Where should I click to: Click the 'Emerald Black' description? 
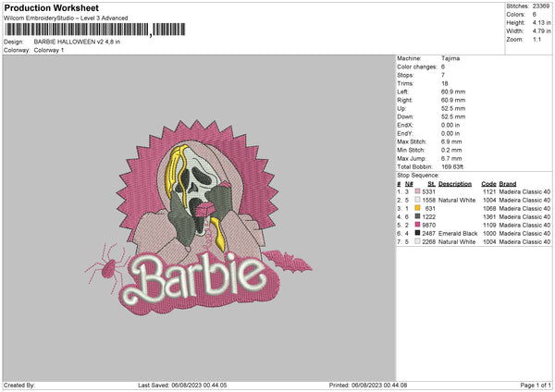click(x=458, y=233)
